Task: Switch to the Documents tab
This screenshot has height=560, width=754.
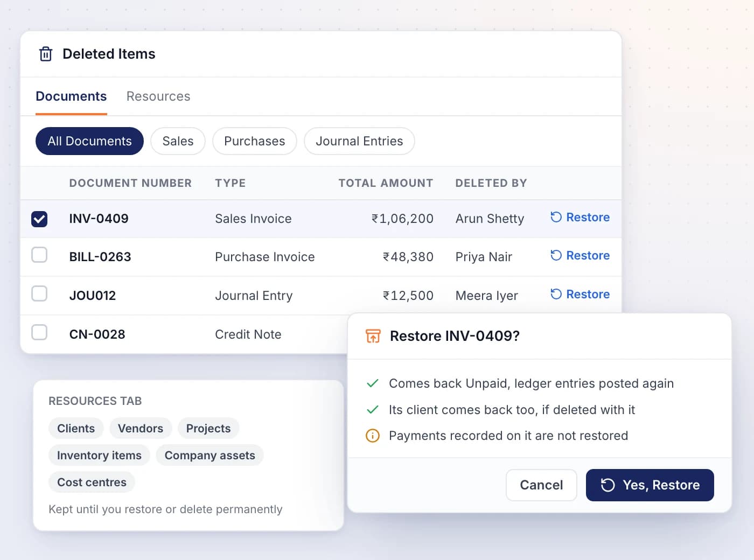Action: coord(71,96)
